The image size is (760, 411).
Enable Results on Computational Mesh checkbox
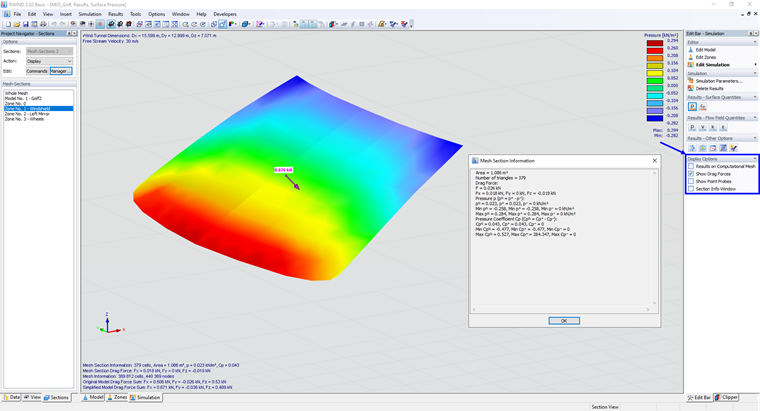pyautogui.click(x=691, y=166)
